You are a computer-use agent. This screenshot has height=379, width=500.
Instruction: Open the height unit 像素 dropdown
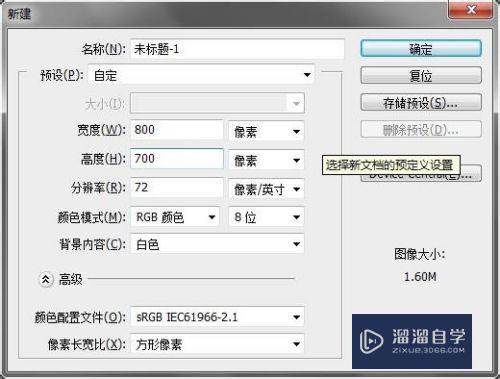click(266, 160)
